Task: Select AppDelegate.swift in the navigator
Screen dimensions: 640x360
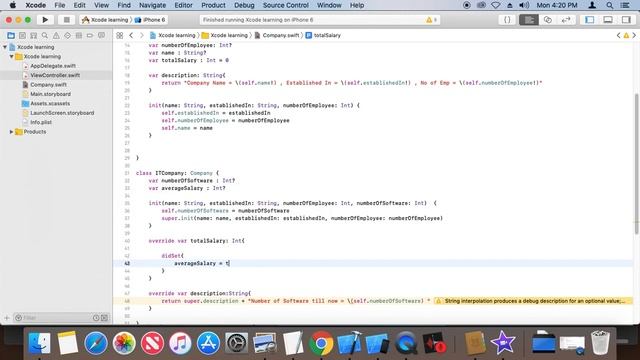Action: point(53,66)
